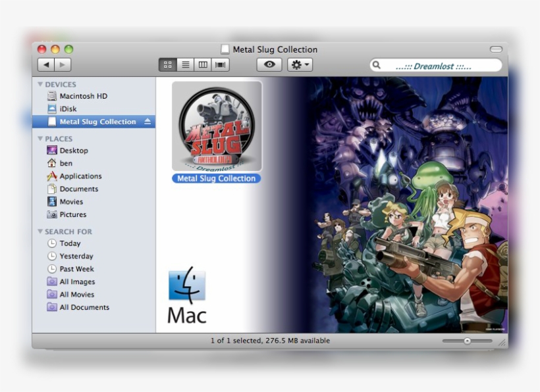Switch to icon view
The image size is (540, 392).
(x=168, y=64)
